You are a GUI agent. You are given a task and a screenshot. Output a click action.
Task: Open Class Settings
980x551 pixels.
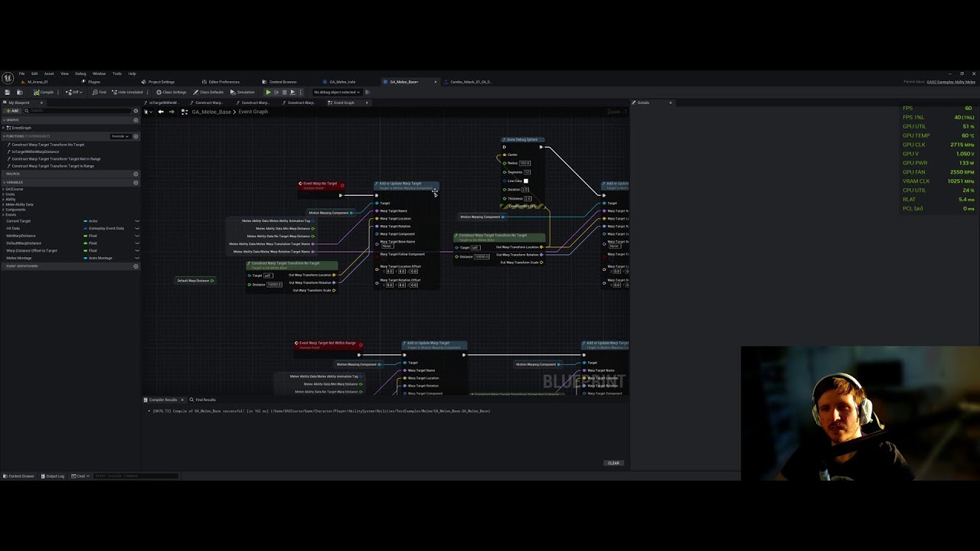coord(170,92)
